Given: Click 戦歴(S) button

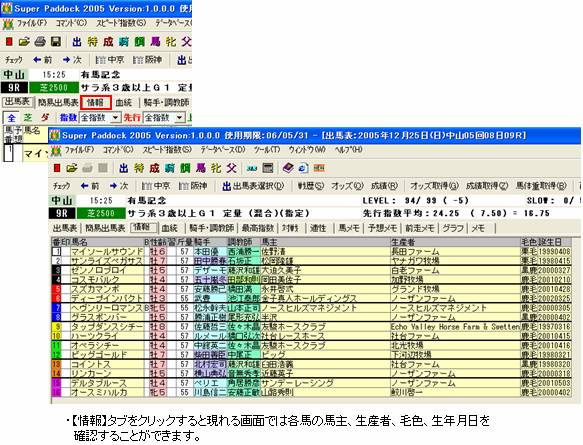Looking at the screenshot, I should pos(311,186).
